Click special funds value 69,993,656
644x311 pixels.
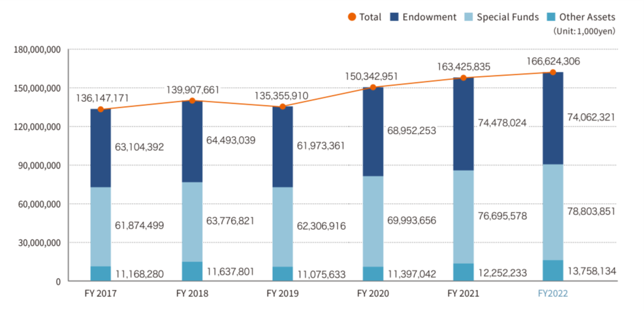411,220
